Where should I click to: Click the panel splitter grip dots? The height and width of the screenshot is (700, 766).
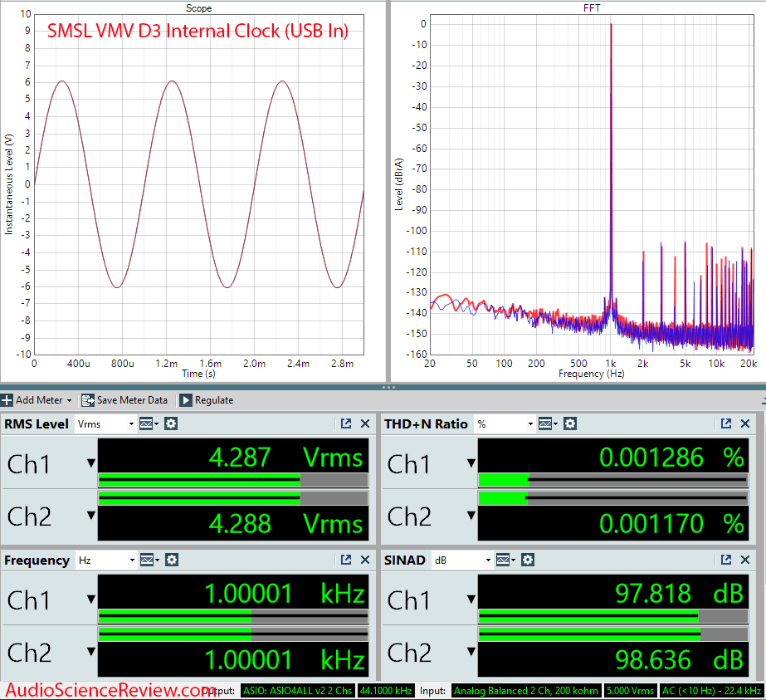coord(388,387)
